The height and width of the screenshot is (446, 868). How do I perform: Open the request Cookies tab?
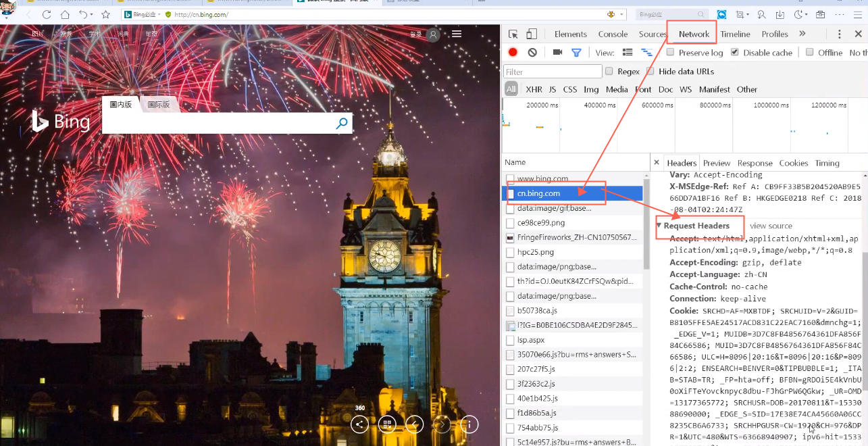794,163
